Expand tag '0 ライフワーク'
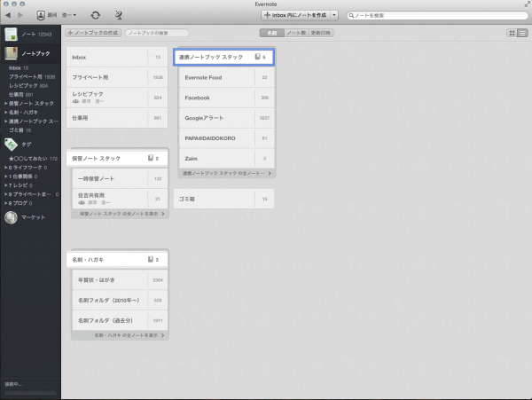 click(6, 168)
